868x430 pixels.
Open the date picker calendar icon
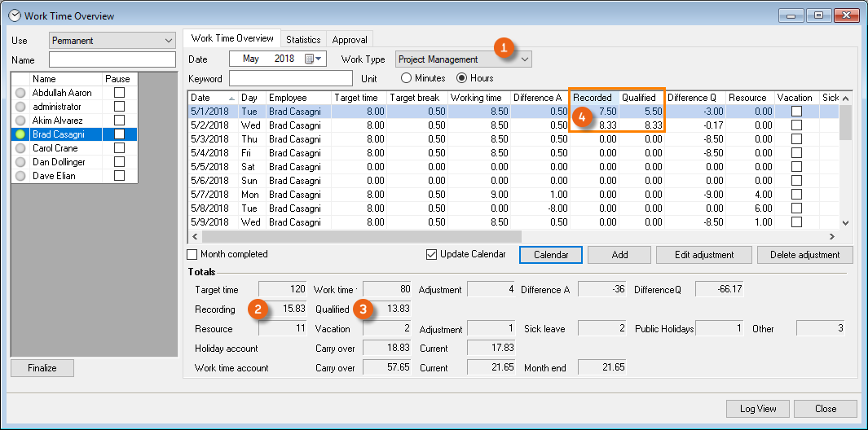[x=310, y=59]
